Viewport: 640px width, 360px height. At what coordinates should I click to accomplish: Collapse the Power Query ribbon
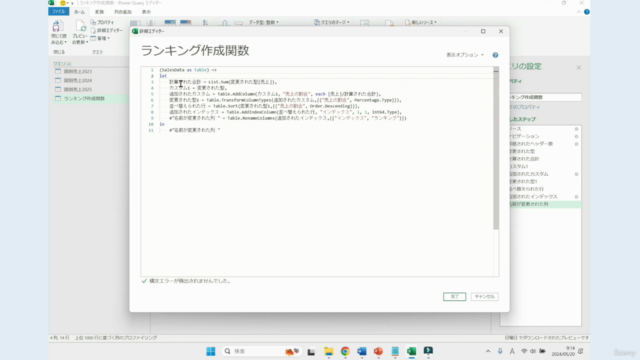(x=578, y=12)
